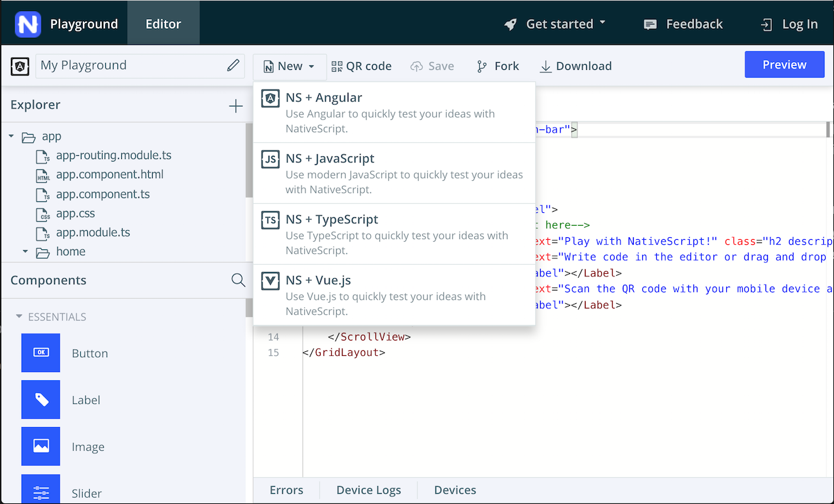Select NS + JavaScript template

(395, 173)
